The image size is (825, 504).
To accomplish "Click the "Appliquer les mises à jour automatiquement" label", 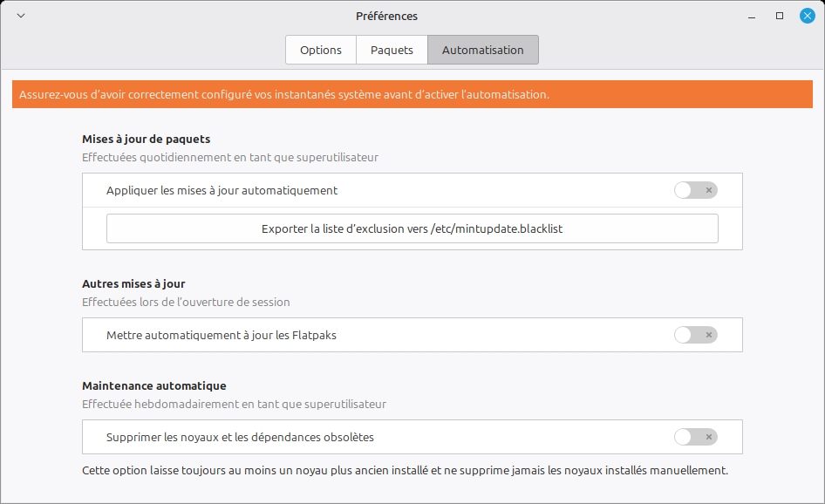I will click(222, 190).
